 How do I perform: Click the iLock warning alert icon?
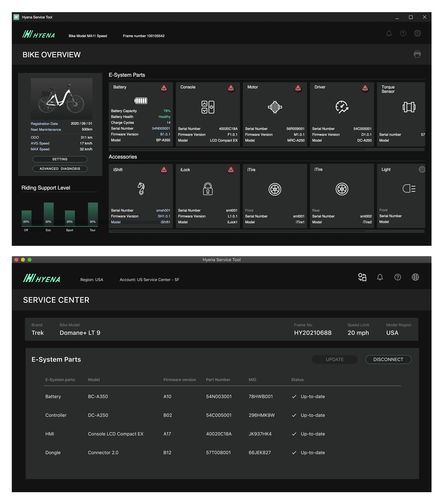pos(231,170)
